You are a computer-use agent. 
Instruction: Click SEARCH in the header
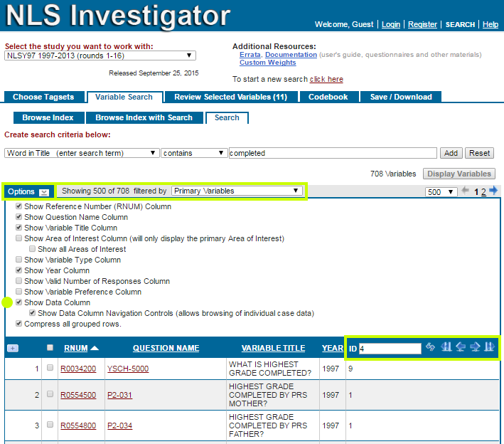click(x=460, y=24)
